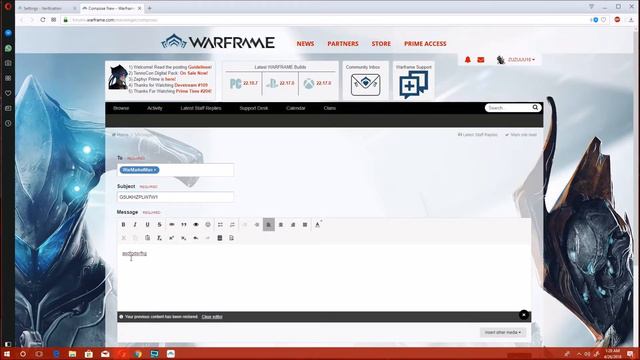Open the Guidelines link in announcements

pos(200,67)
